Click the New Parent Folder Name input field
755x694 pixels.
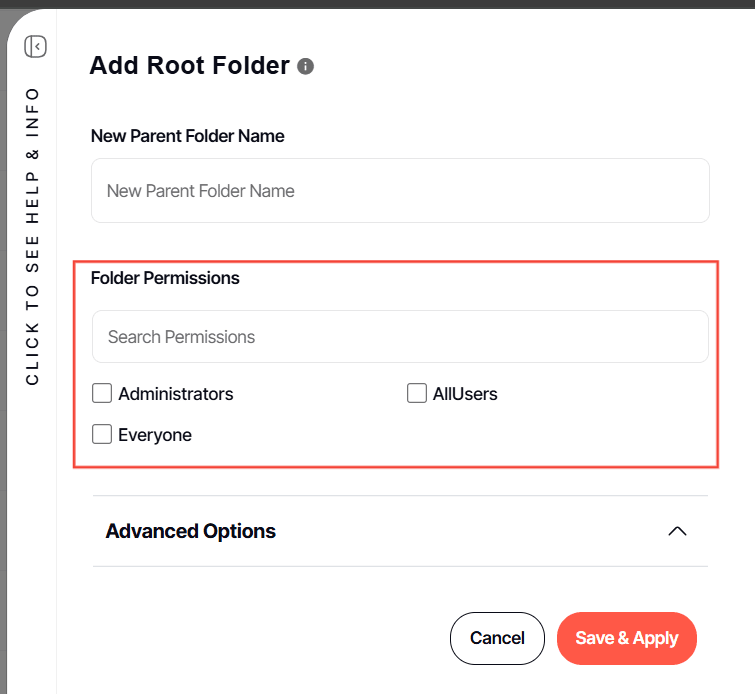point(400,190)
